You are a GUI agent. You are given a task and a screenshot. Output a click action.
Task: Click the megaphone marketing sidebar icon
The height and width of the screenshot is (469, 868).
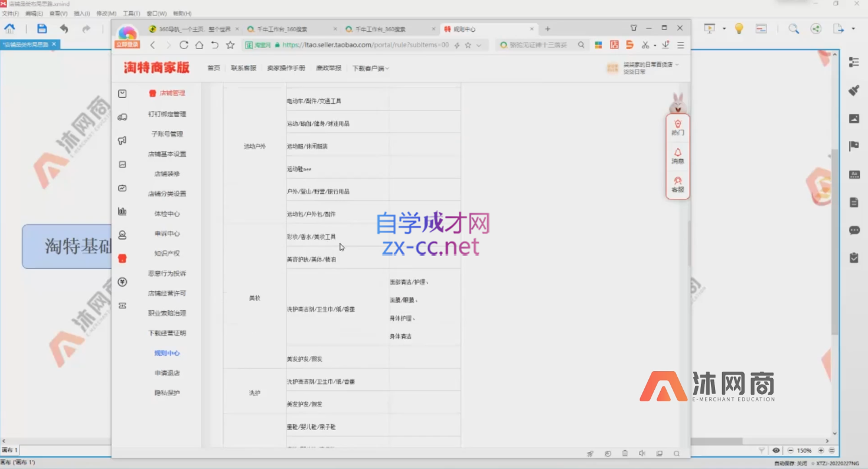point(122,140)
